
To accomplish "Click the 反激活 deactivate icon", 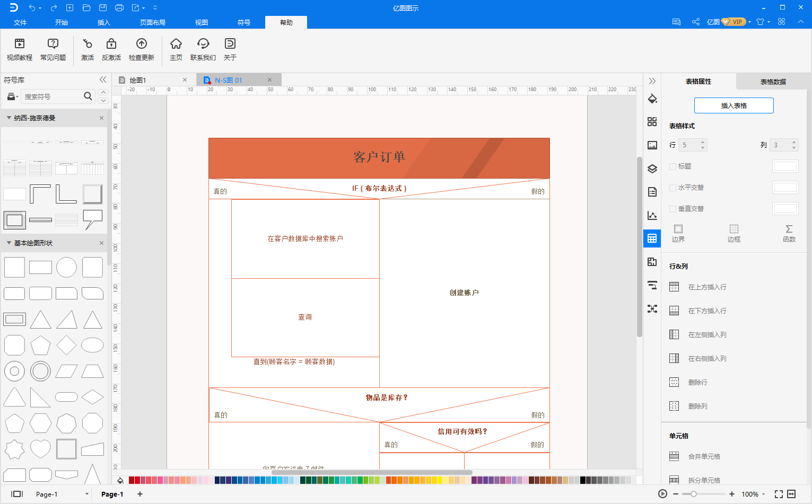I will point(111,50).
